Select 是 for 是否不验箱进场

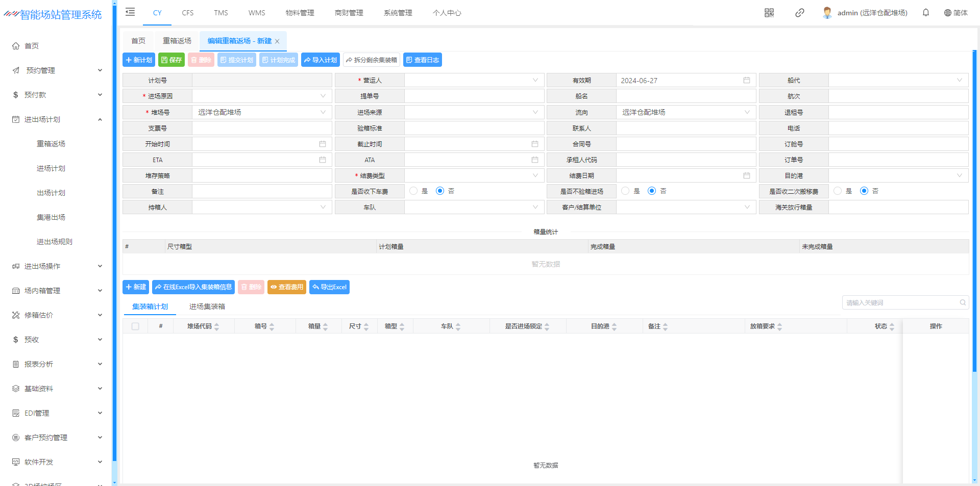625,191
